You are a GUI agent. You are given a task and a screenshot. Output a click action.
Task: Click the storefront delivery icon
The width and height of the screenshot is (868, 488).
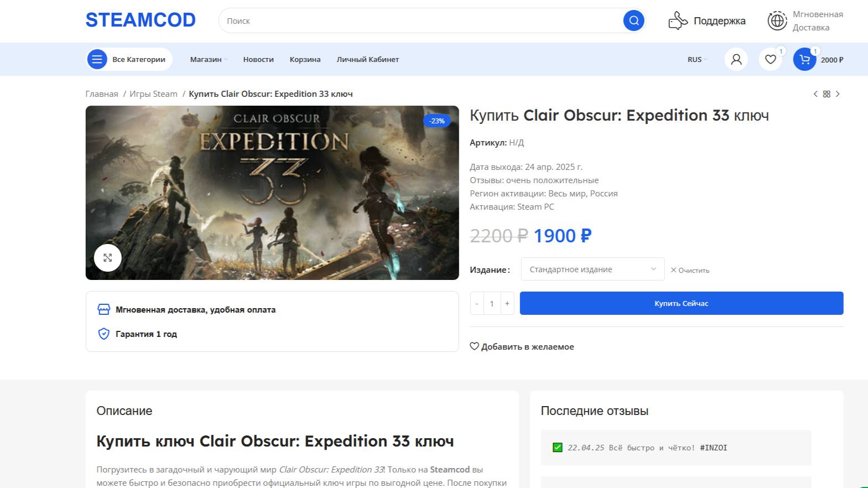coord(103,310)
